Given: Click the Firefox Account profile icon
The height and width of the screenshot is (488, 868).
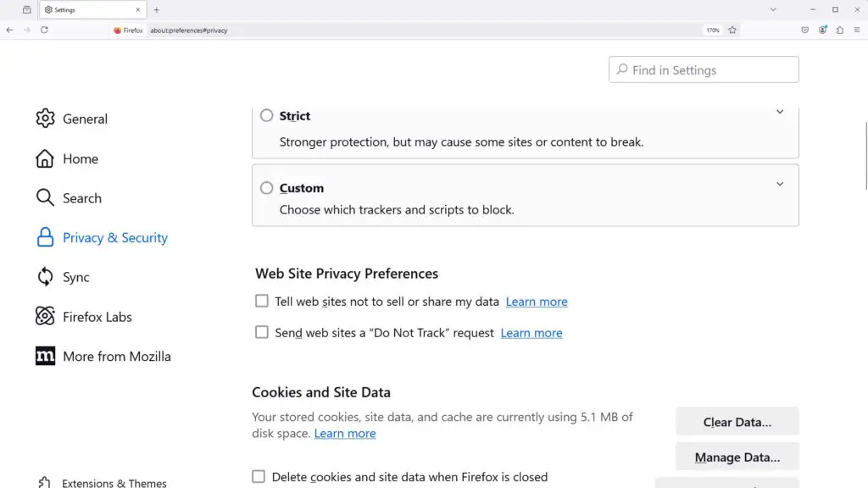Looking at the screenshot, I should pyautogui.click(x=823, y=30).
